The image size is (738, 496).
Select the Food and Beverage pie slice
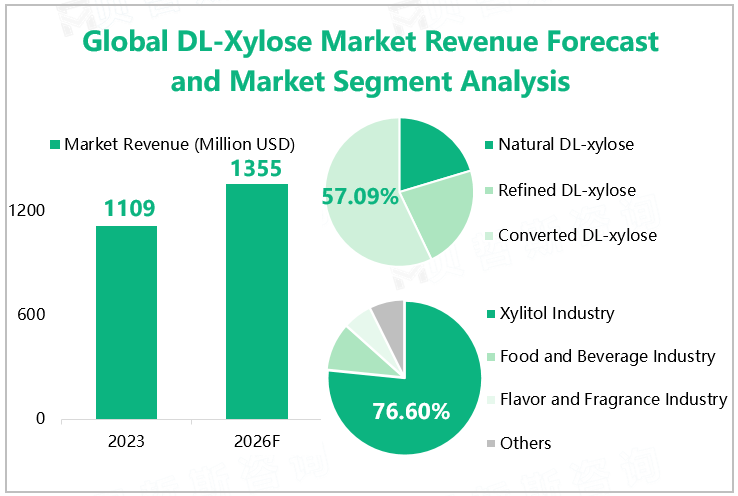click(348, 349)
